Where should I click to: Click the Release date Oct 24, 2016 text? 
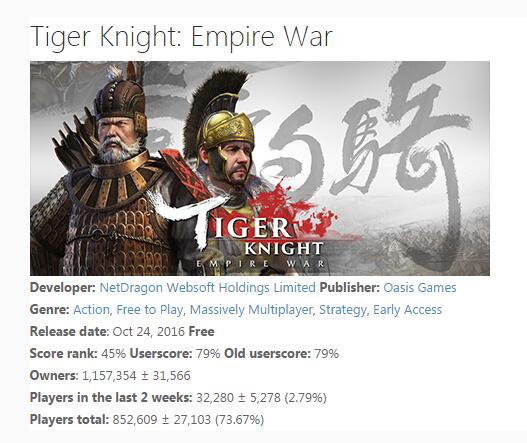click(x=148, y=332)
